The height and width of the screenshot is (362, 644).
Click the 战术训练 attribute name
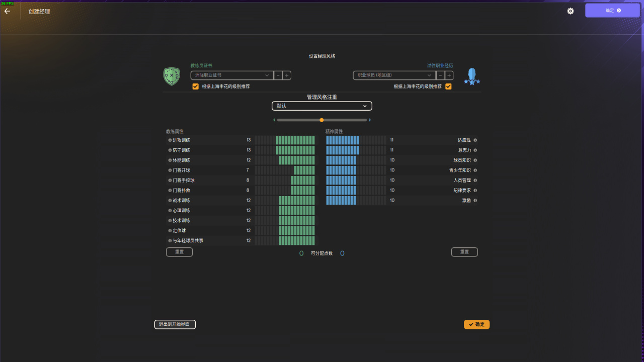(x=182, y=201)
